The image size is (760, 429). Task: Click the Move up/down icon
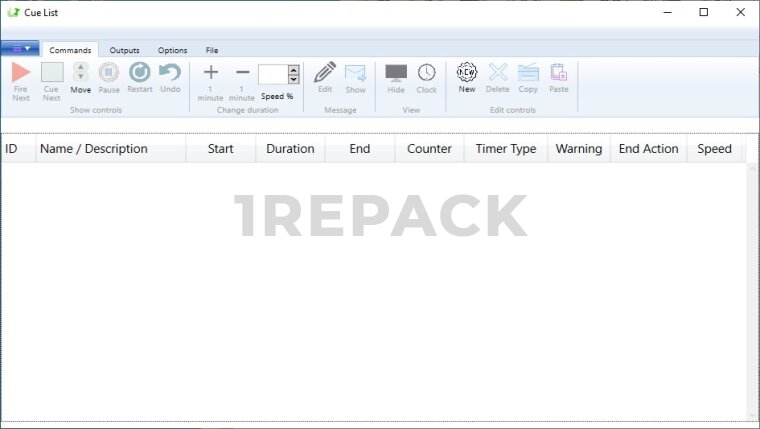click(x=80, y=73)
